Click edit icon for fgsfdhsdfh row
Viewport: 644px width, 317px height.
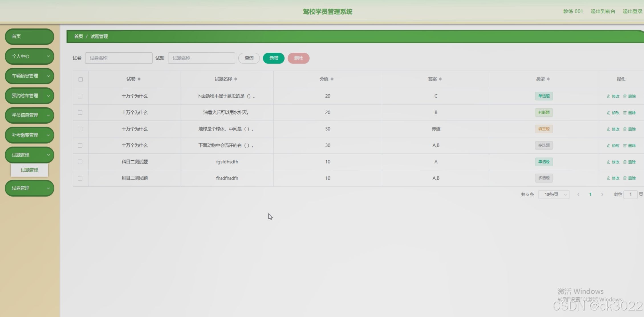(608, 162)
